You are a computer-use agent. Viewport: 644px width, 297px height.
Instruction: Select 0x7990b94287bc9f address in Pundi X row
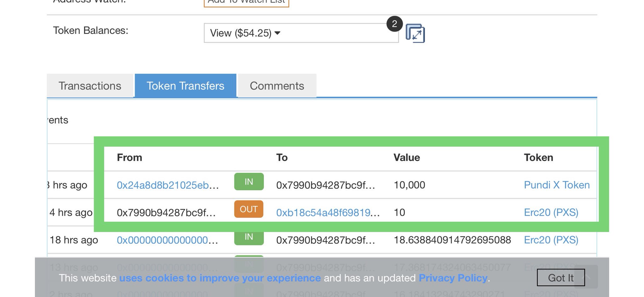click(x=326, y=185)
